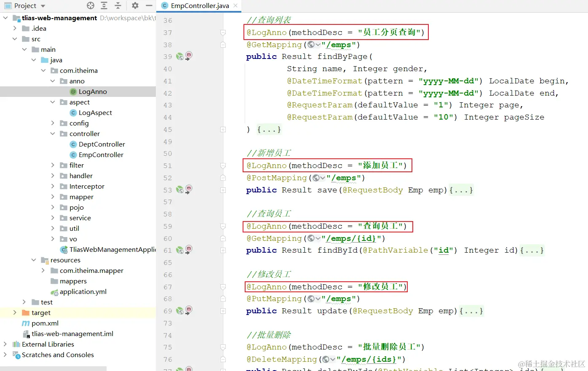Click the globe icon in PutMapping /emps
Image resolution: width=588 pixels, height=371 pixels.
point(311,299)
